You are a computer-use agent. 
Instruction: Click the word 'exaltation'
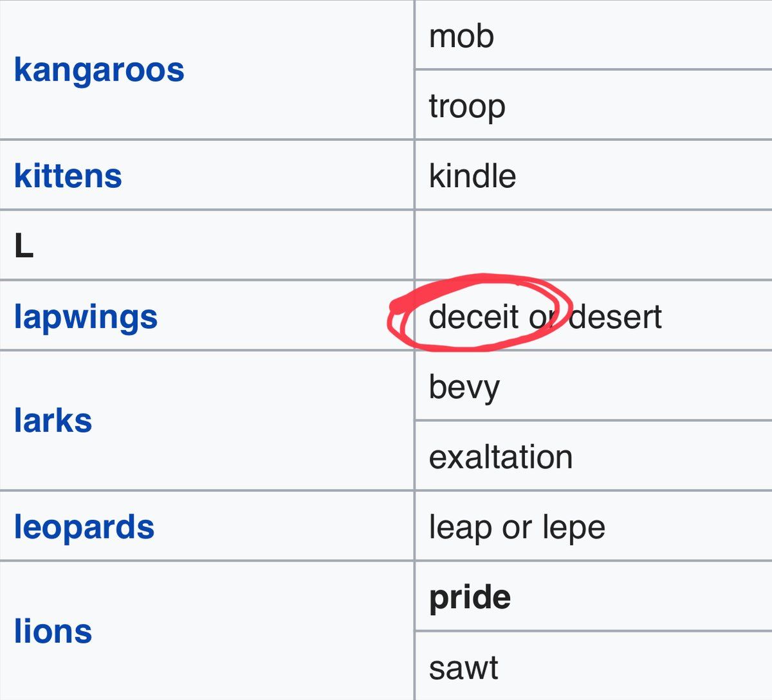click(501, 457)
